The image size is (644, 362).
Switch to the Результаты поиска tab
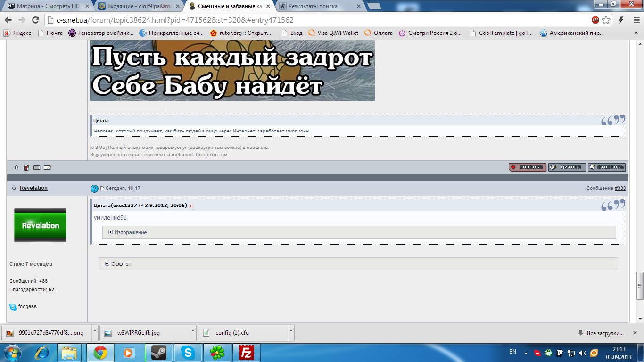(x=321, y=6)
